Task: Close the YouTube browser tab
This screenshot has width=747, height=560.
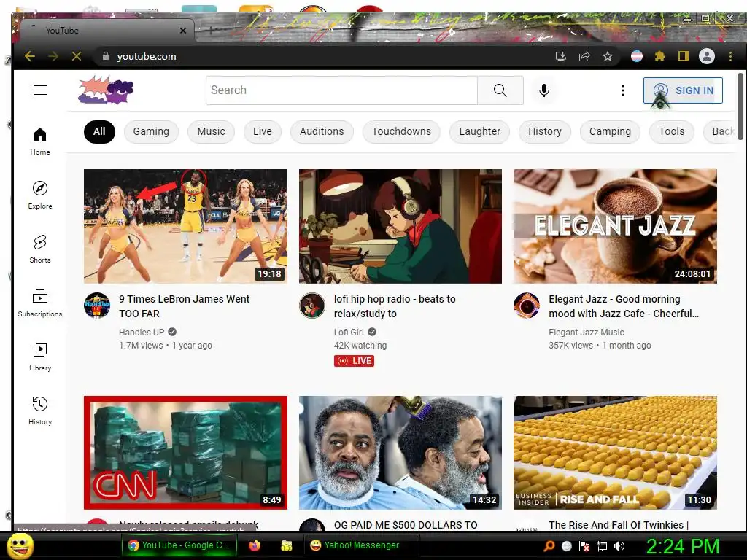Action: pos(183,31)
